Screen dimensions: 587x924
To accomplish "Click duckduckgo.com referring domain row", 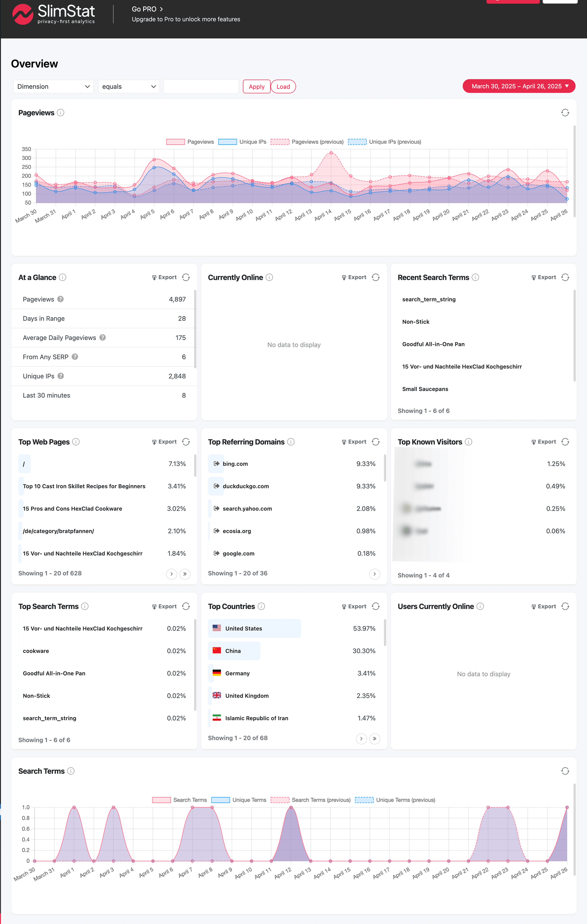I will (294, 486).
